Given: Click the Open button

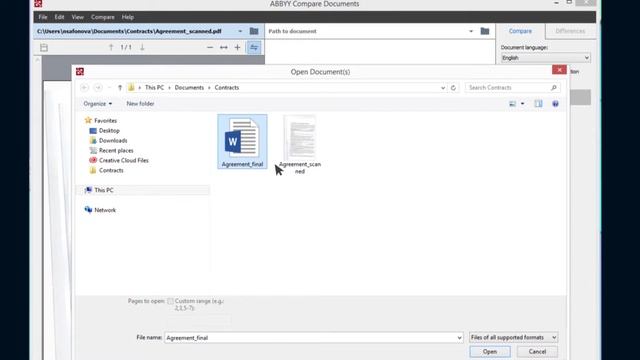Looking at the screenshot, I should coord(490,351).
